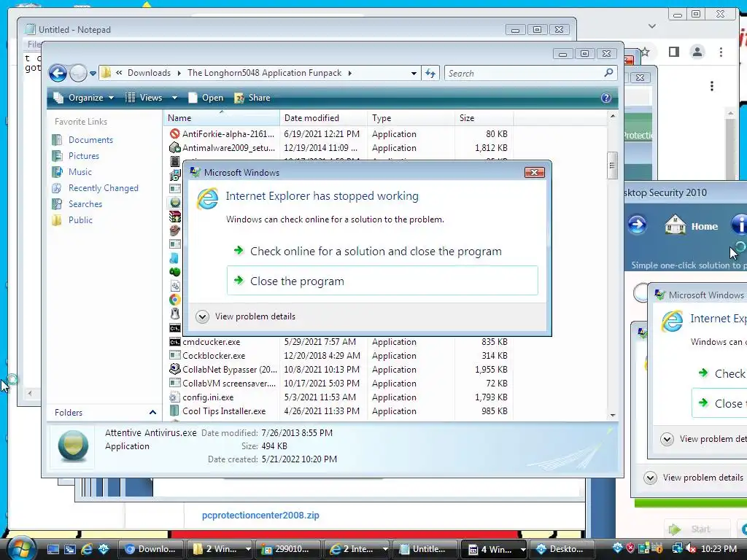747x560 pixels.
Task: Click Open in the Explorer toolbar
Action: pyautogui.click(x=206, y=98)
